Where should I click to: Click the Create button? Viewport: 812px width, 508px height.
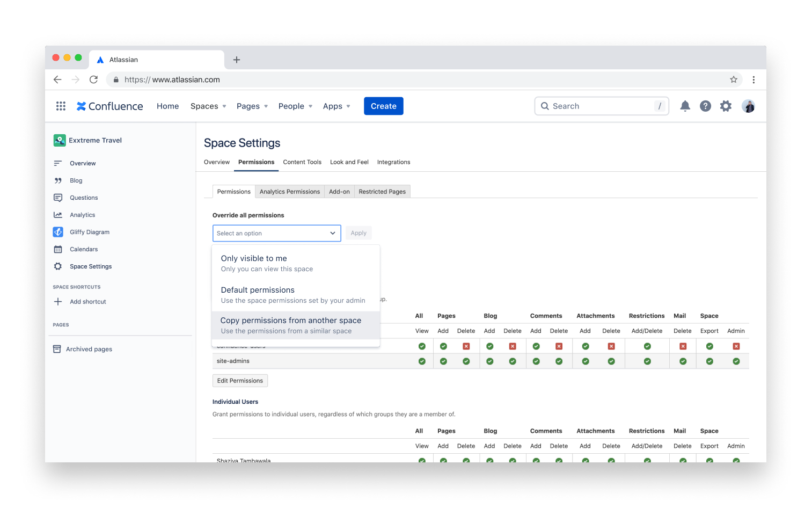(383, 106)
